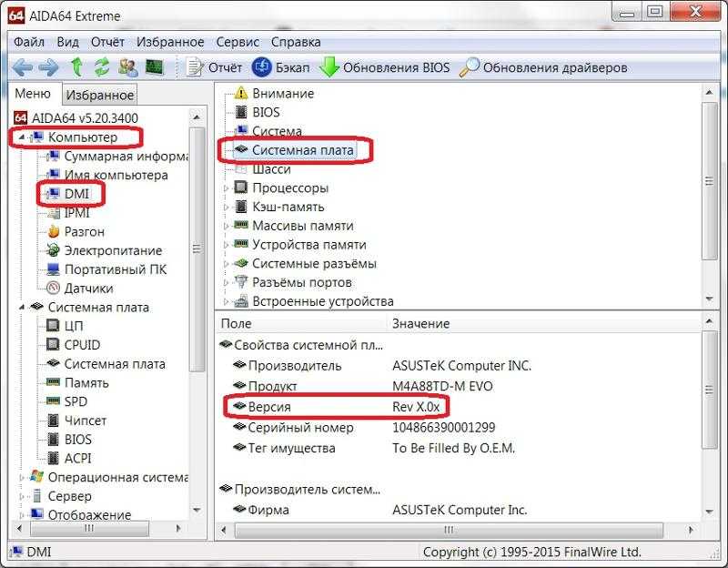Select BIOS in the DMI list
This screenshot has height=568, width=728.
[266, 112]
